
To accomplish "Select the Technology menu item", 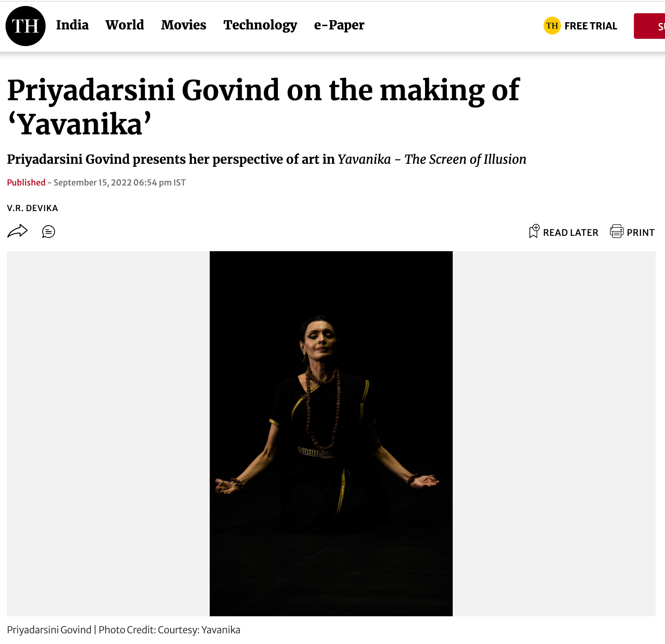I will 260,26.
